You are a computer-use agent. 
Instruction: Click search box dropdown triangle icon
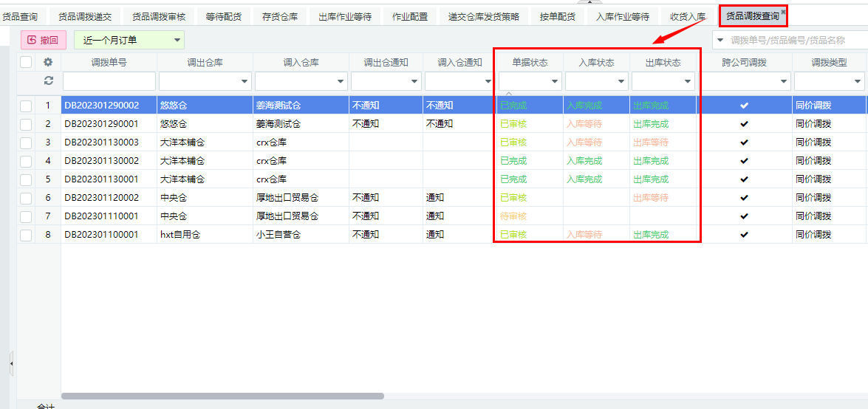[720, 40]
